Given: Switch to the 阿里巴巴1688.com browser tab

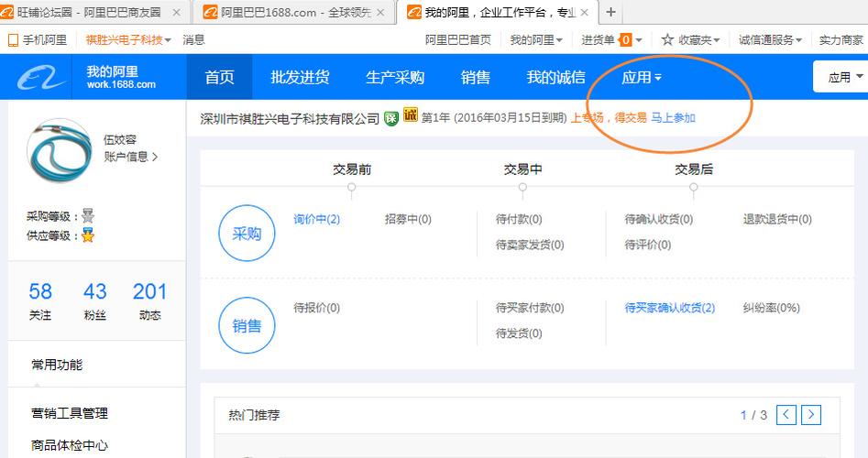Looking at the screenshot, I should click(293, 12).
